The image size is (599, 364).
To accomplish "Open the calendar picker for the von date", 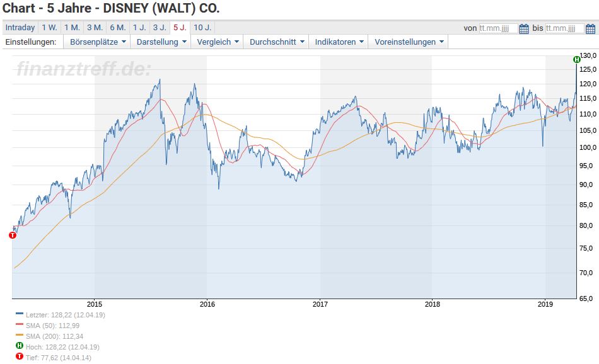I will click(x=524, y=28).
